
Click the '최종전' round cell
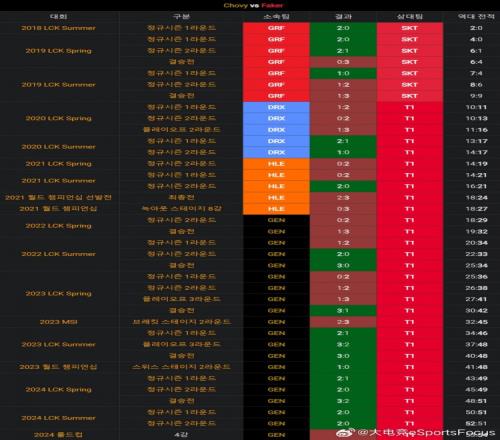point(181,198)
